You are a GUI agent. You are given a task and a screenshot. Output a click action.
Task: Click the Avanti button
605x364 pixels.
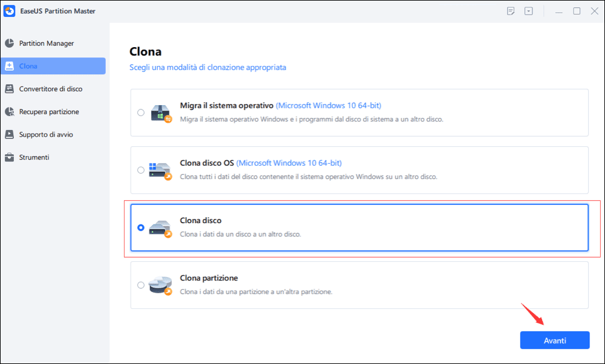click(555, 340)
